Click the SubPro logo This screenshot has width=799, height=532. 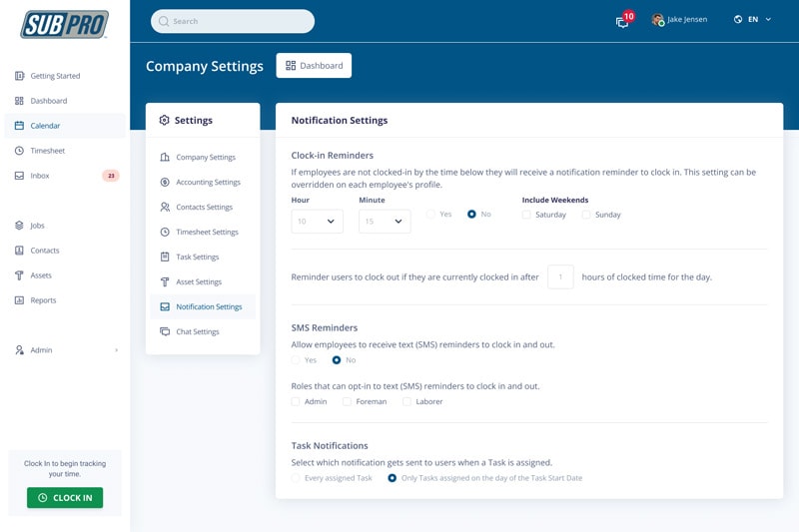coord(65,24)
